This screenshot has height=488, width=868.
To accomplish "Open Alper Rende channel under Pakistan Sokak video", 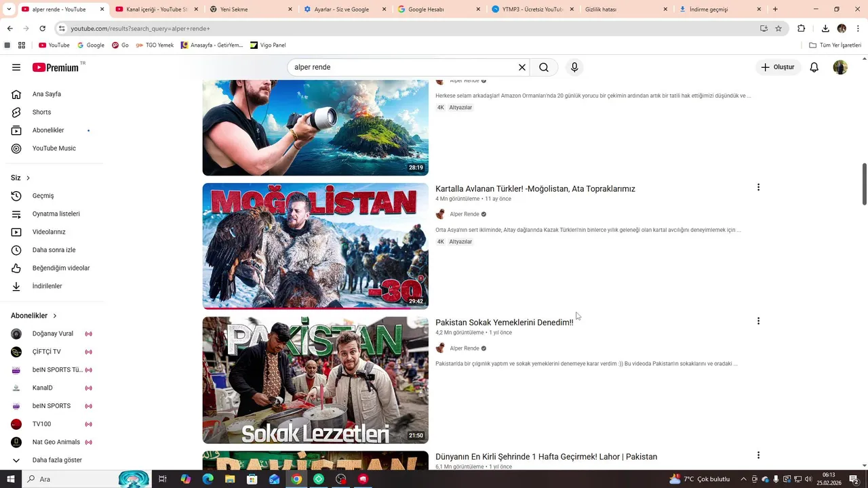I will pyautogui.click(x=465, y=348).
